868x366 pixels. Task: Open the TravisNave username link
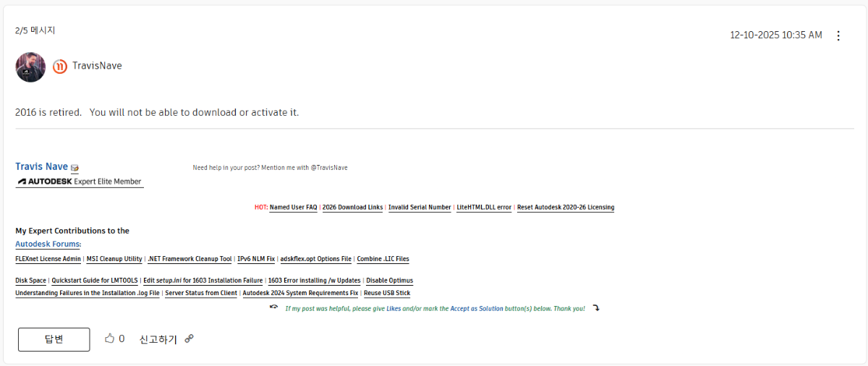pyautogui.click(x=97, y=66)
